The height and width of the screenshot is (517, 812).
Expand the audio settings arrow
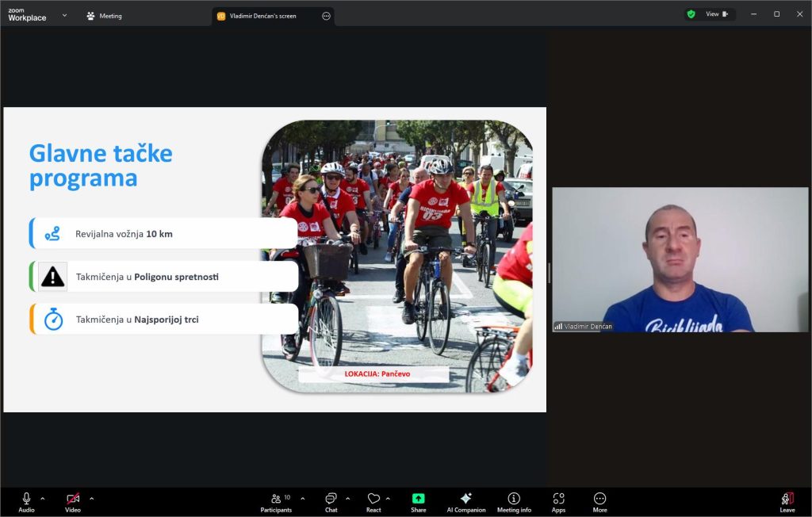click(x=43, y=499)
